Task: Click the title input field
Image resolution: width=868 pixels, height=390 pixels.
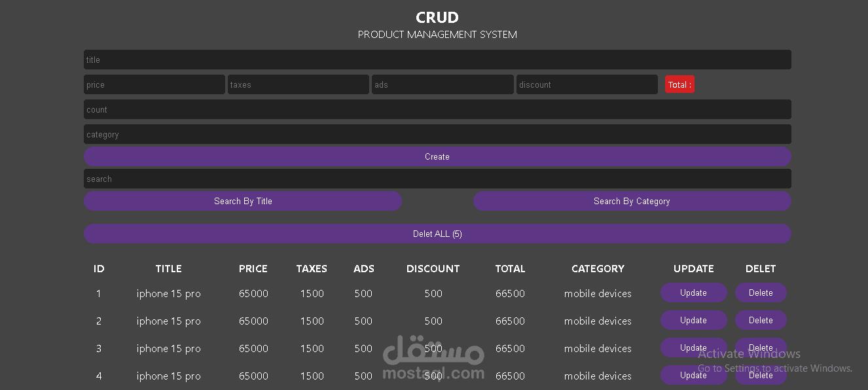Action: [x=437, y=60]
